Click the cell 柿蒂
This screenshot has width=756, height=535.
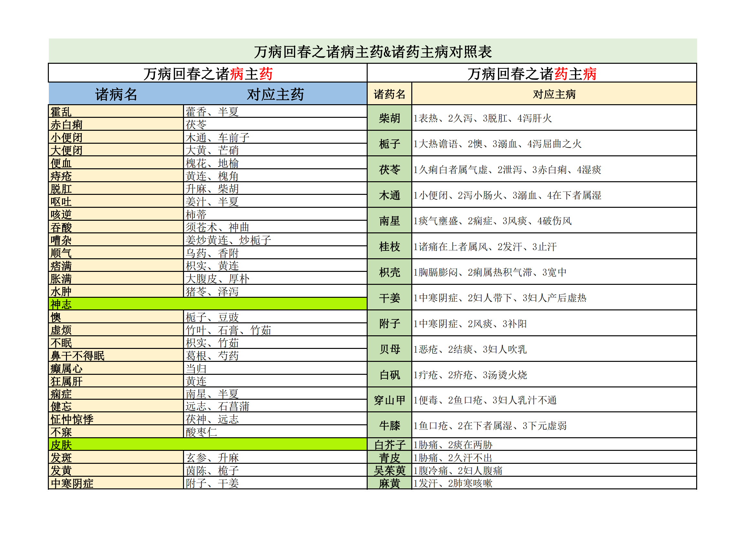point(275,214)
